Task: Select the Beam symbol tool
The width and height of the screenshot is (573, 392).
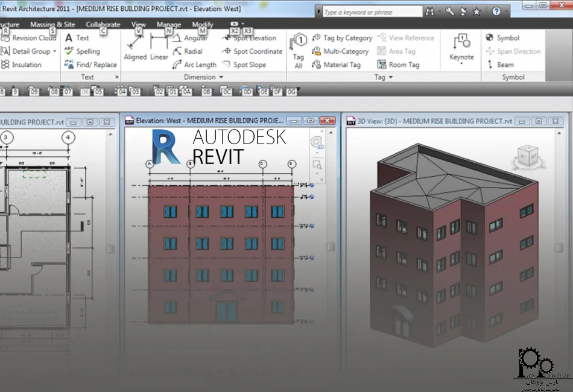Action: (x=499, y=65)
